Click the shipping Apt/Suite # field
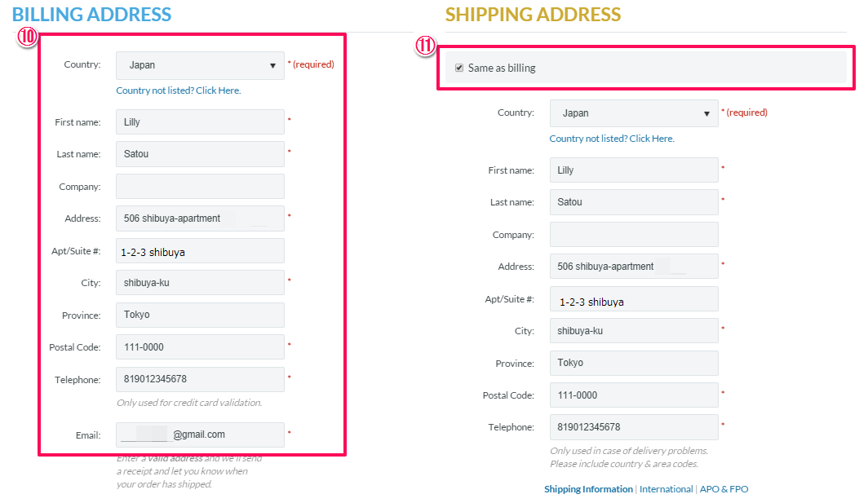Screen dimensions: 868x503 [633, 299]
